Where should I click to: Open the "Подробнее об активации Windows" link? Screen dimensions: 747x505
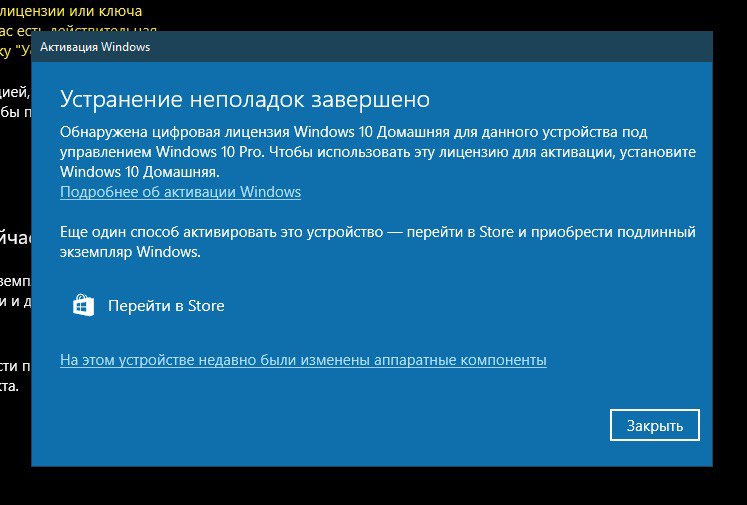pos(180,192)
